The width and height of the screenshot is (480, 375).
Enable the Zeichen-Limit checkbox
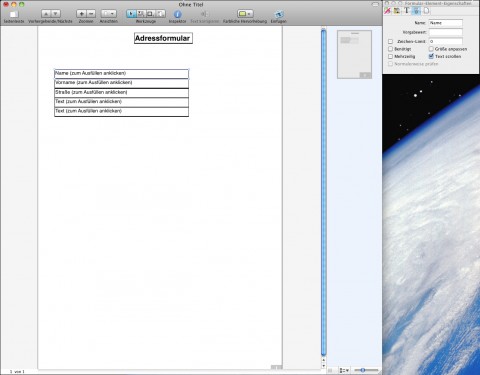point(390,41)
